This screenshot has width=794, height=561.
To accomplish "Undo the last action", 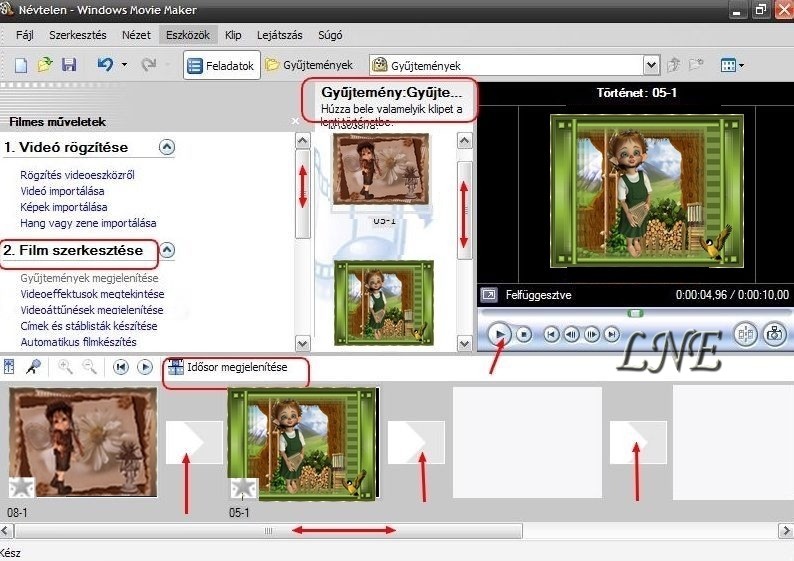I will pyautogui.click(x=105, y=64).
